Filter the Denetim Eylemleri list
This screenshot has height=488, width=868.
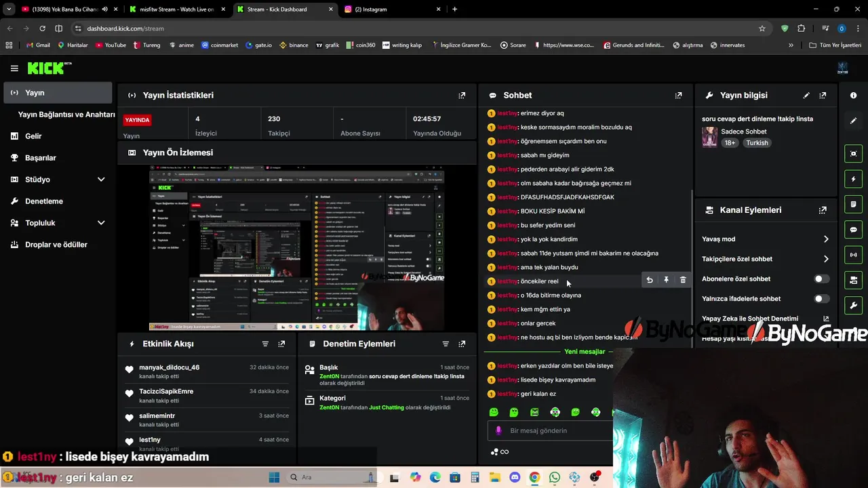pyautogui.click(x=446, y=344)
